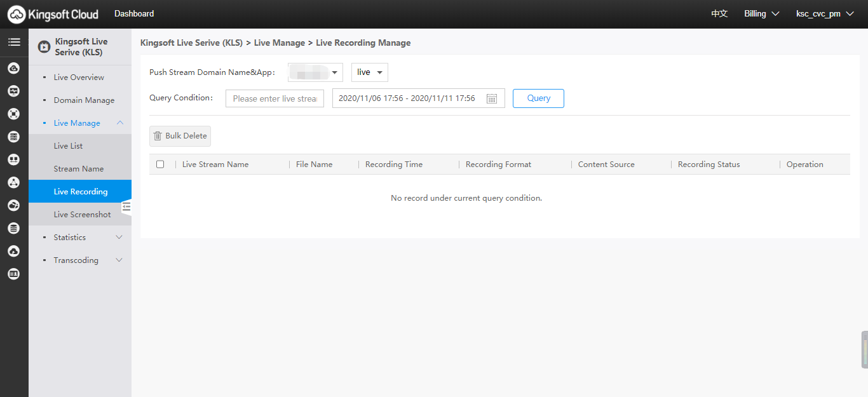Select Live Recording submenu item
The height and width of the screenshot is (397, 868).
tap(79, 192)
